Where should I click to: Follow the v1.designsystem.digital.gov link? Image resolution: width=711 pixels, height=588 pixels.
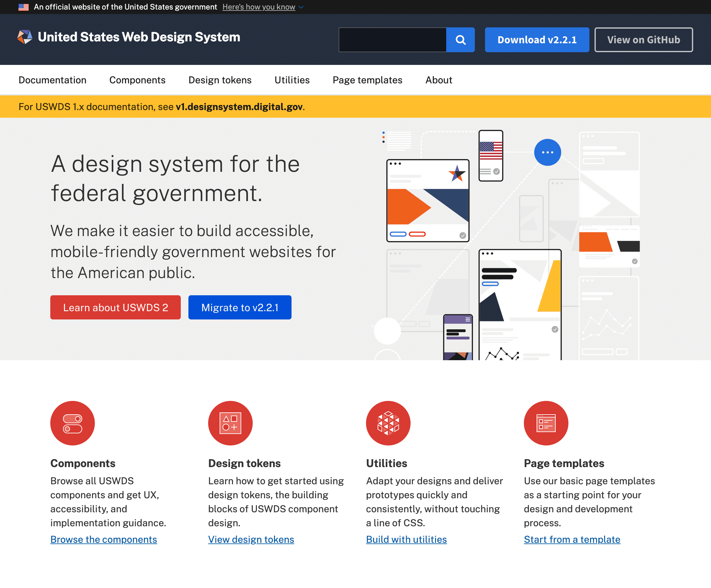pos(239,107)
